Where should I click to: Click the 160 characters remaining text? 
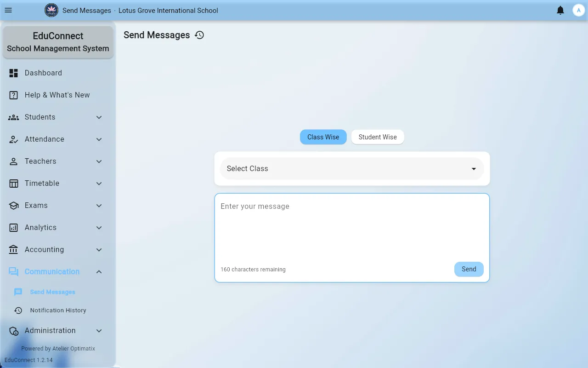point(253,270)
